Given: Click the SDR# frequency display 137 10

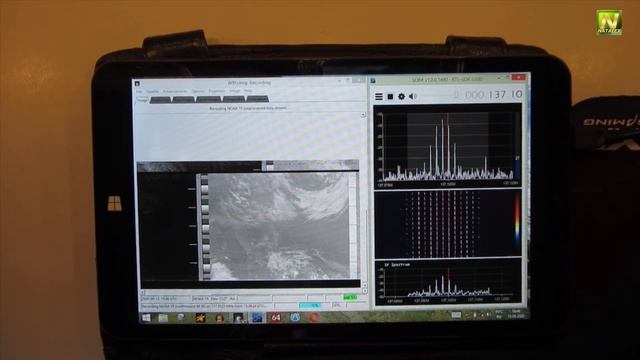Looking at the screenshot, I should (x=489, y=95).
